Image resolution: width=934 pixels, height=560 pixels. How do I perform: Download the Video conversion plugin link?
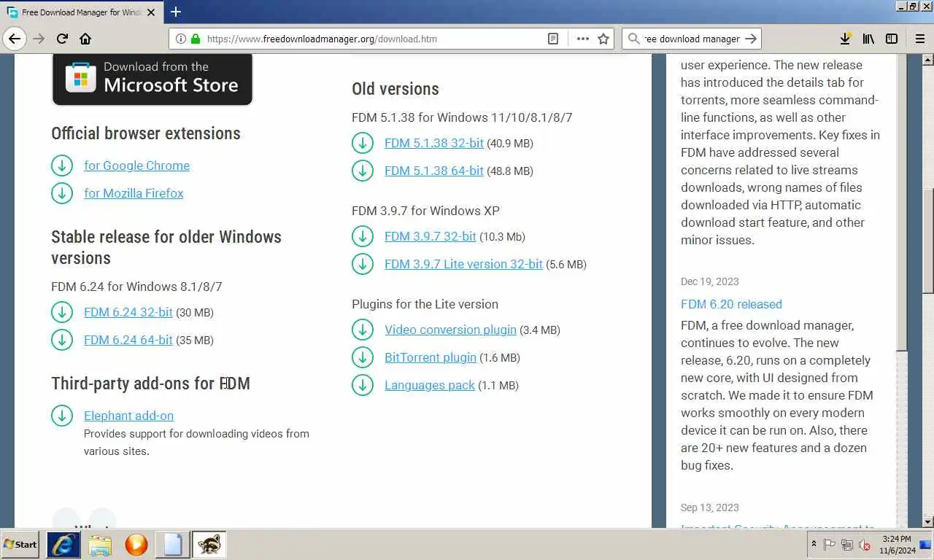click(x=450, y=330)
